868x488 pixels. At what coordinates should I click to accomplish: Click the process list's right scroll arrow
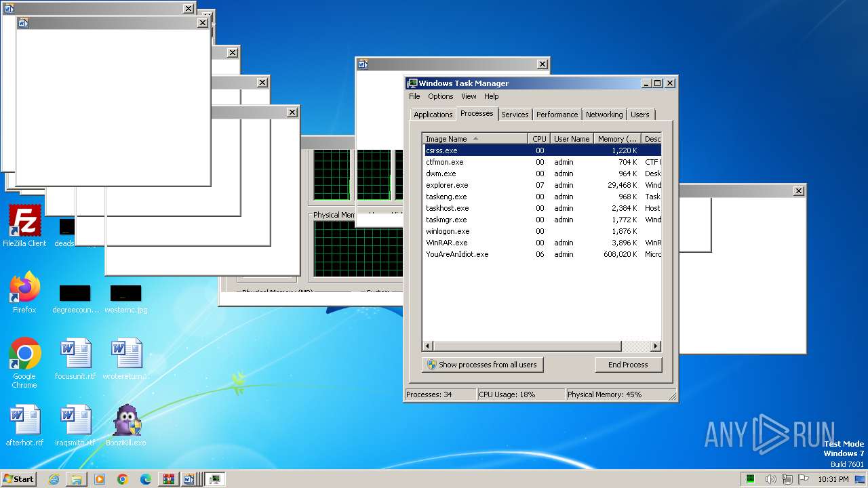(x=656, y=346)
